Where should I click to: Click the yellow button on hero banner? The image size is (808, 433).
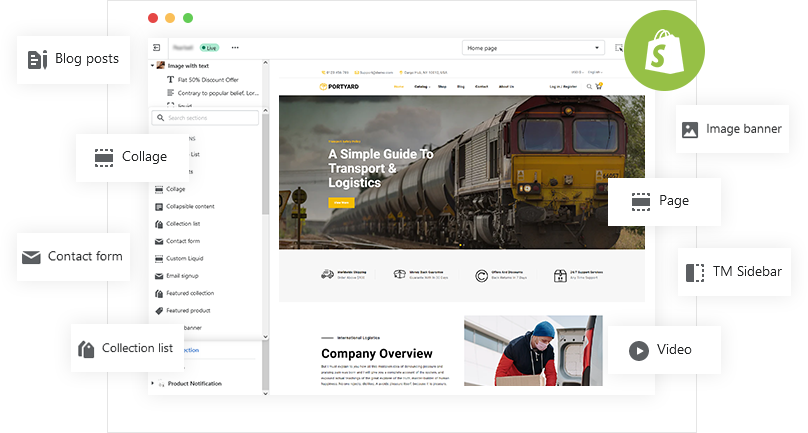tap(341, 202)
